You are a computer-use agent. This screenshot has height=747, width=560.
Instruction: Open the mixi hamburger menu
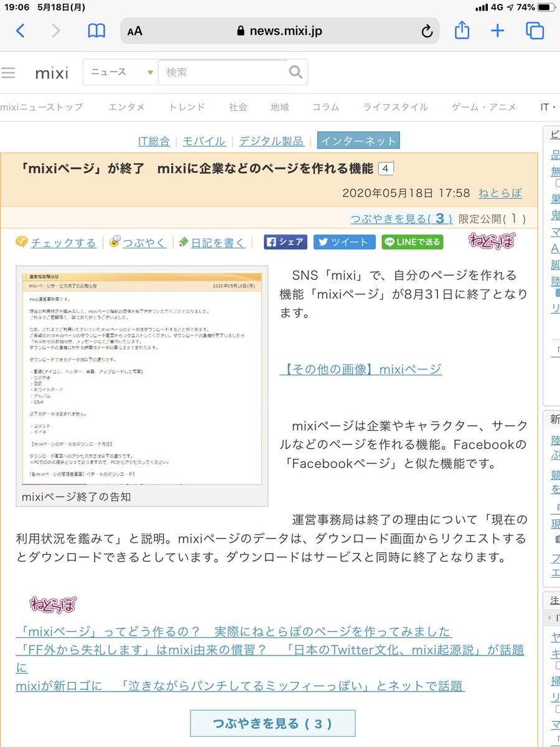(8, 72)
